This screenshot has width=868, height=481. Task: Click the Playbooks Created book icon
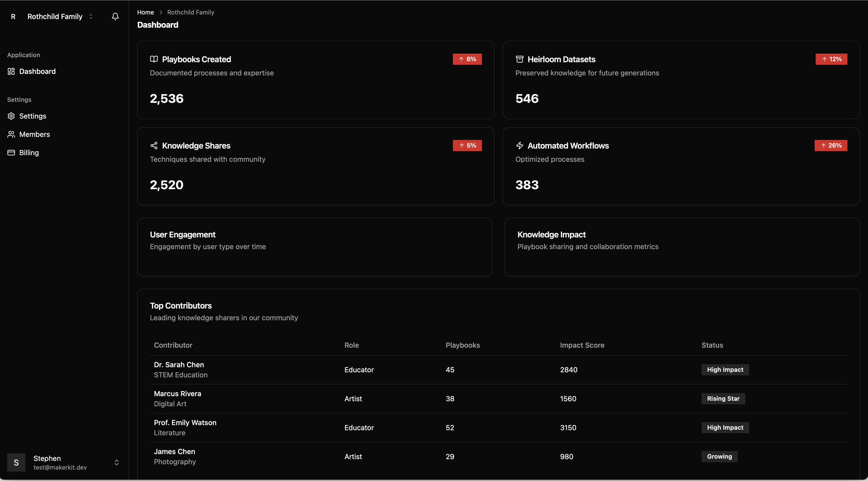click(154, 59)
